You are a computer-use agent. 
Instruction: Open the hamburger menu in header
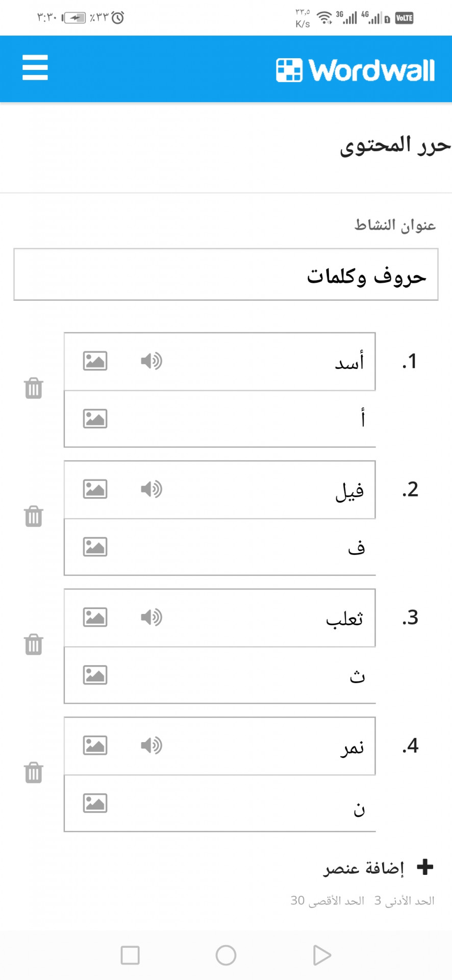[35, 68]
